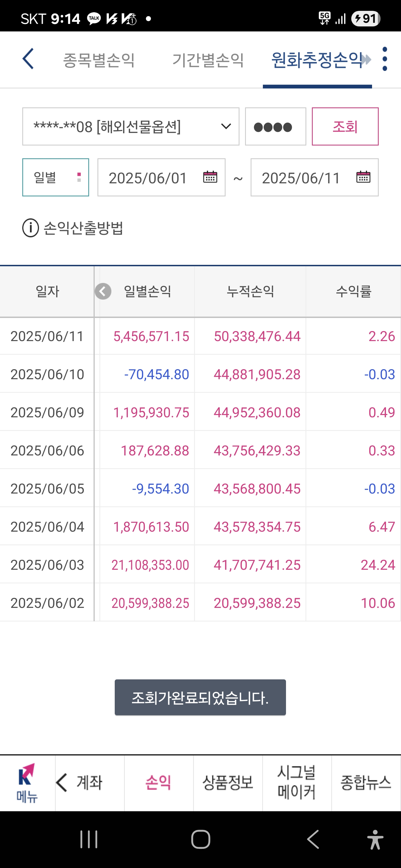
Task: Tap the info icon beside 손익산출방법
Action: click(x=31, y=228)
